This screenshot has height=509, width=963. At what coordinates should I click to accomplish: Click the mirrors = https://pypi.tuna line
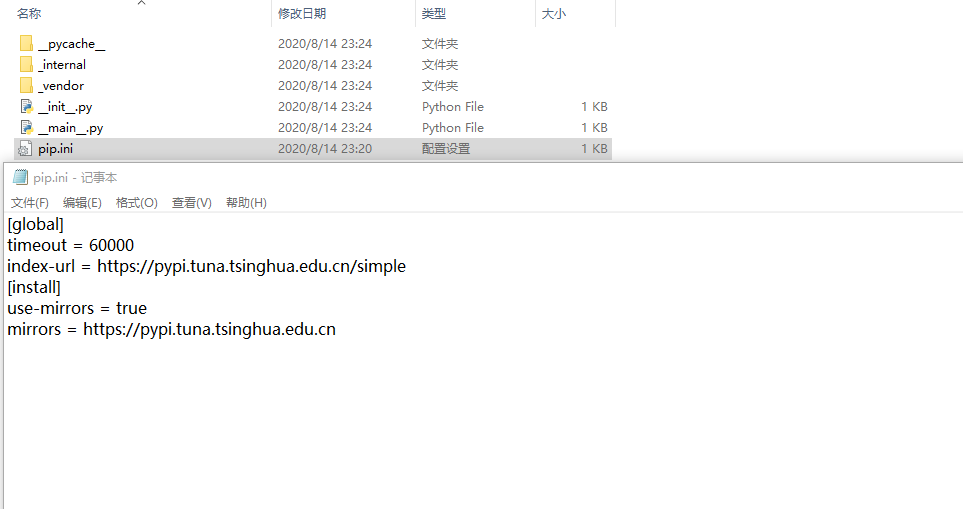click(x=171, y=329)
